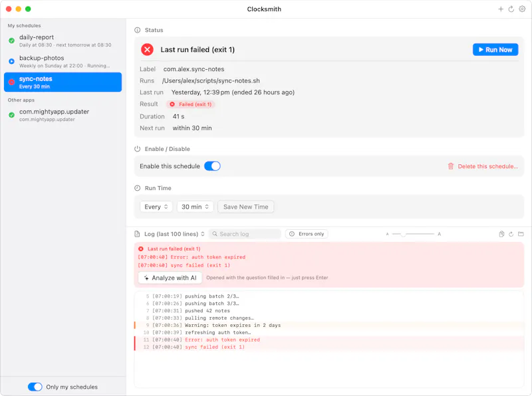The width and height of the screenshot is (532, 396).
Task: Toggle Errors only filter
Action: [x=307, y=234]
